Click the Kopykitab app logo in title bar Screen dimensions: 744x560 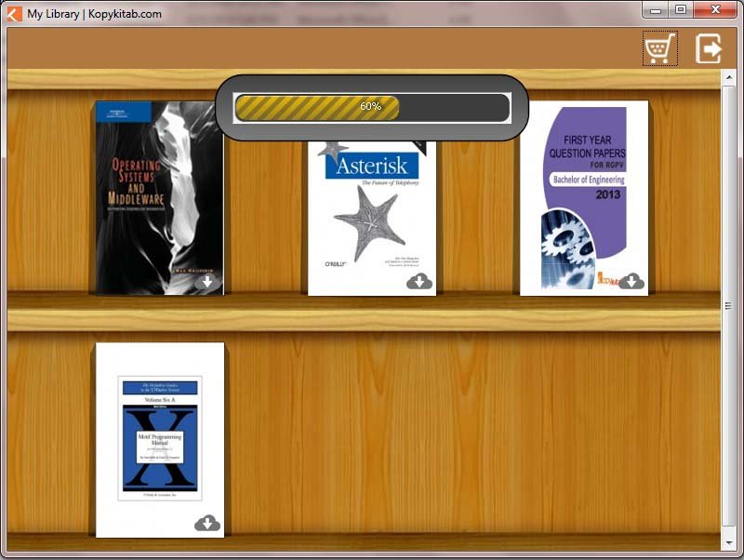point(14,14)
